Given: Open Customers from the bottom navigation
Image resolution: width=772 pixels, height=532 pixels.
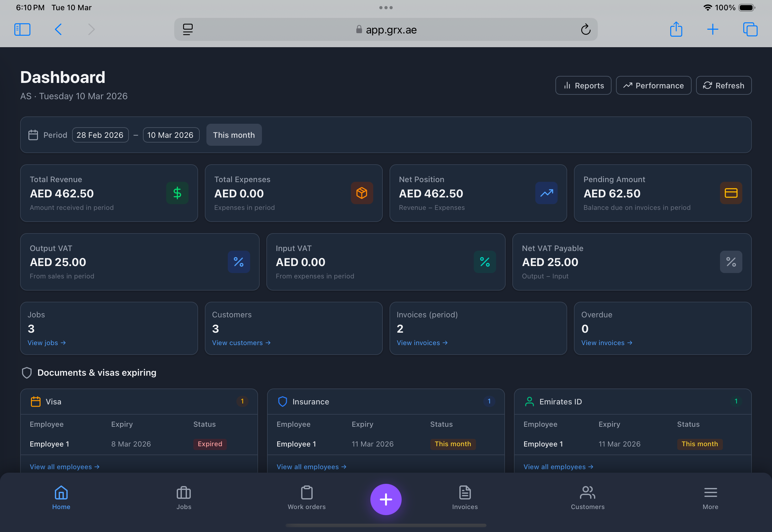Looking at the screenshot, I should pos(587,498).
